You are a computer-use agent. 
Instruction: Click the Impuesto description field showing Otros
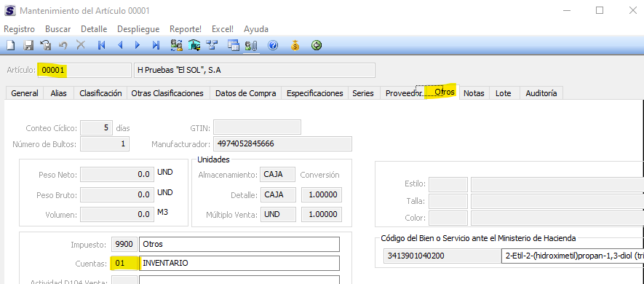point(239,244)
